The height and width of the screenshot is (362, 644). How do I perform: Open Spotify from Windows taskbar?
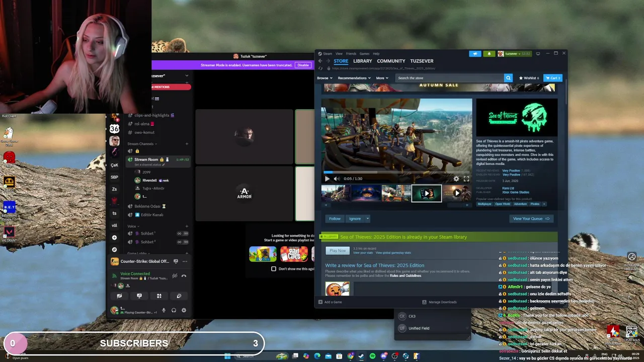click(372, 356)
